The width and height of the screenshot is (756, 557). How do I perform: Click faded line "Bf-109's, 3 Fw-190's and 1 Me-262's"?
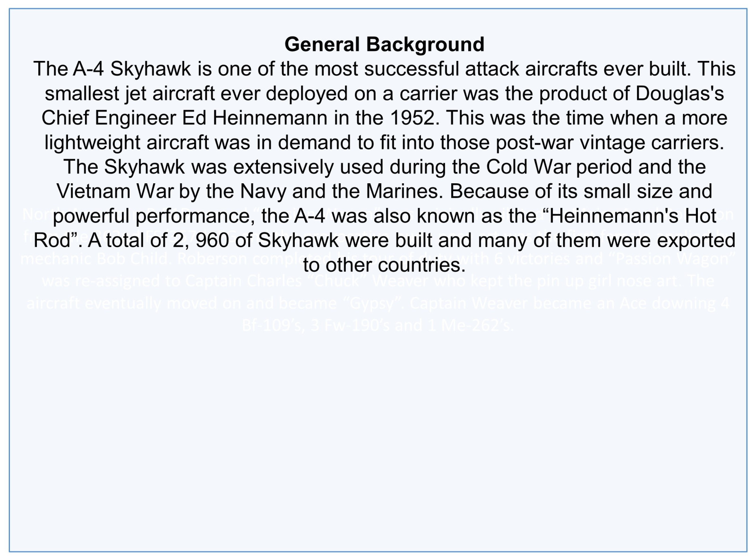tap(378, 326)
